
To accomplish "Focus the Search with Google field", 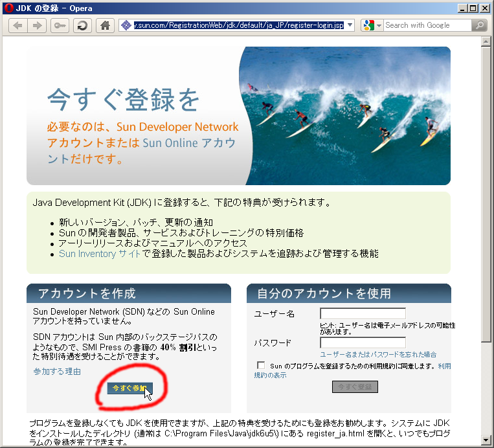I will click(x=427, y=25).
